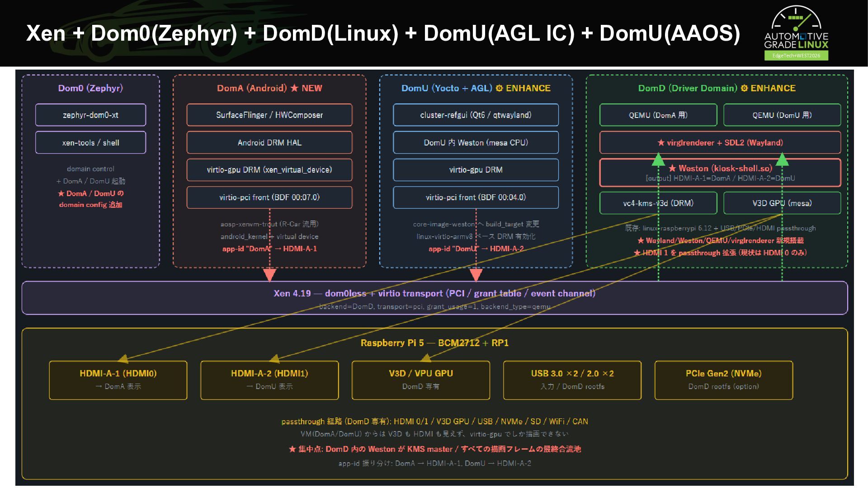
Task: Select the USB 3.0 ×2 / 2.0 ×2 box
Action: (572, 380)
